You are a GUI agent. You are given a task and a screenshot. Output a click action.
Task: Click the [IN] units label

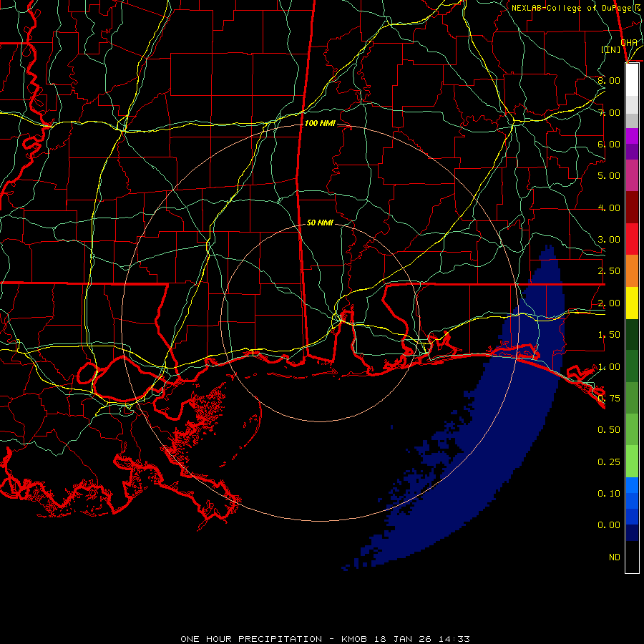point(610,49)
